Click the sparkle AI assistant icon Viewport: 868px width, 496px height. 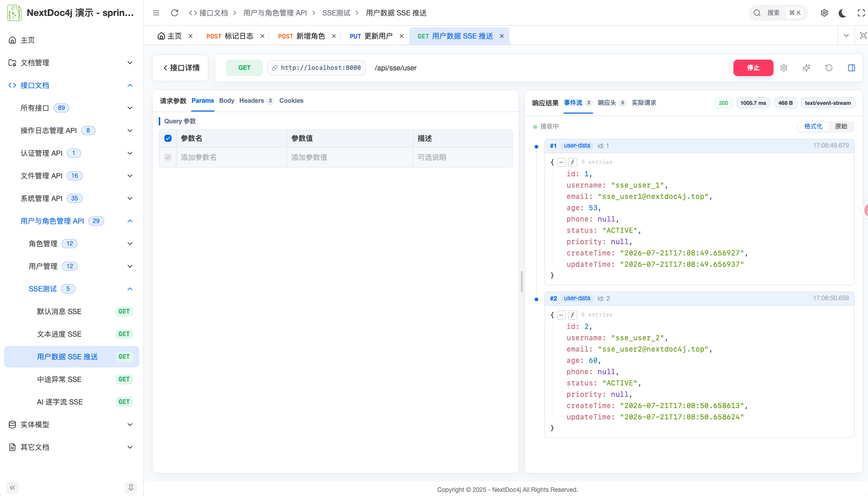[x=806, y=68]
